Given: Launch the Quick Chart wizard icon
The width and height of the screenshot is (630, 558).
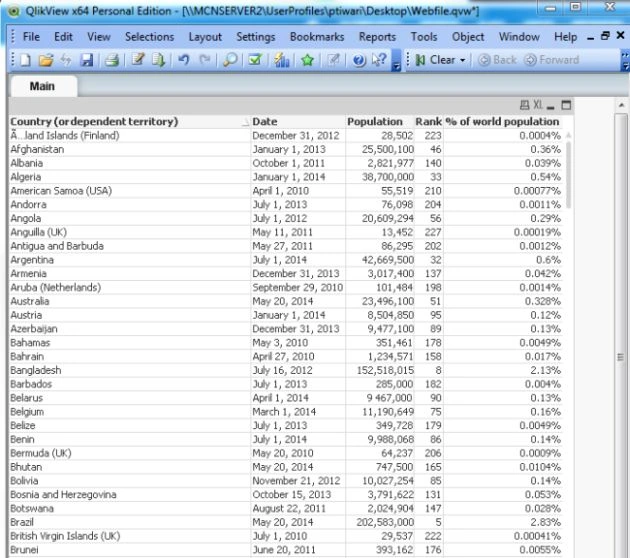Looking at the screenshot, I should tap(282, 60).
